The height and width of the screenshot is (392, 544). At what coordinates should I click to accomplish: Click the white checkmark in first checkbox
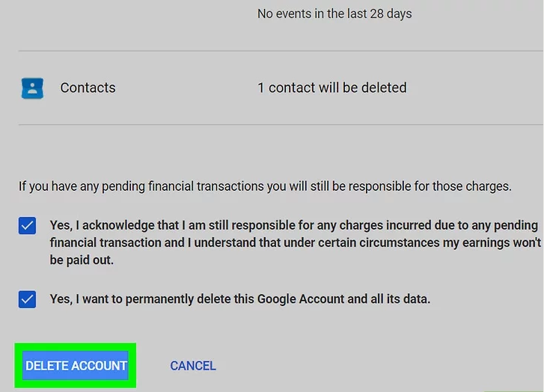[27, 226]
